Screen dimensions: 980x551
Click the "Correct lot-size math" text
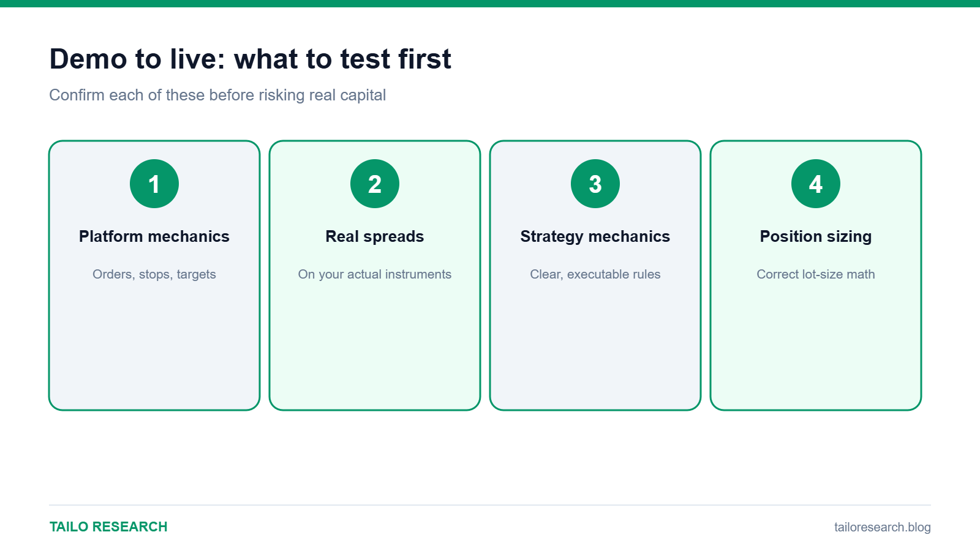click(816, 274)
